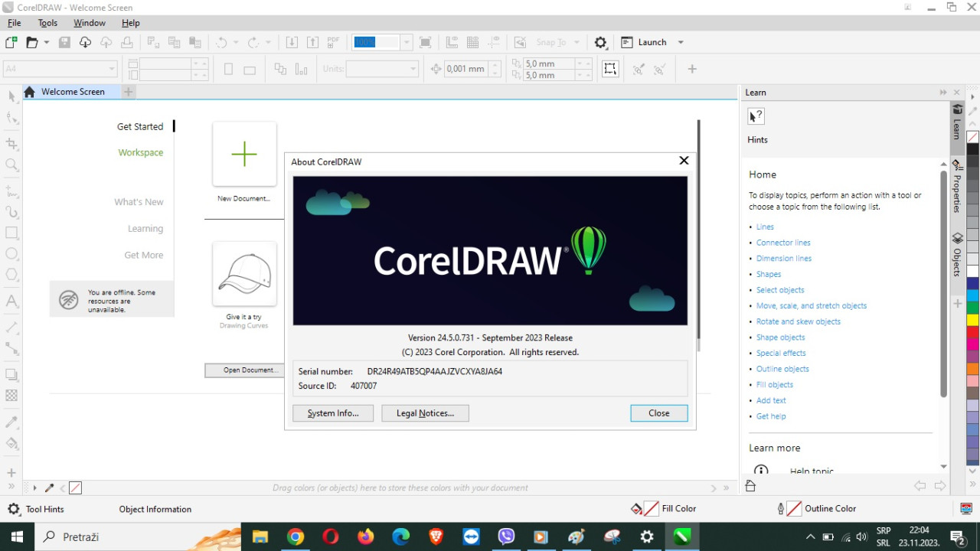Select the Zoom tool in the toolbox
Image resolution: width=980 pixels, height=551 pixels.
[x=11, y=165]
